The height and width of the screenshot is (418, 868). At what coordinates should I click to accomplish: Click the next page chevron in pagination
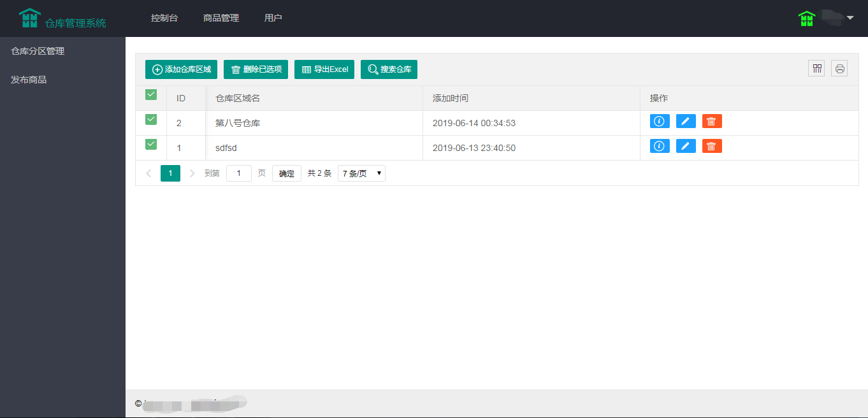point(192,173)
